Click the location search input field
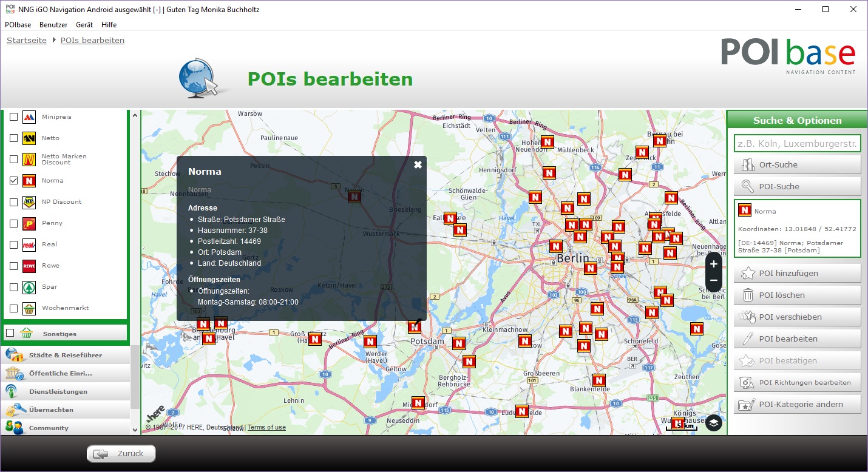The image size is (868, 472). (x=797, y=144)
